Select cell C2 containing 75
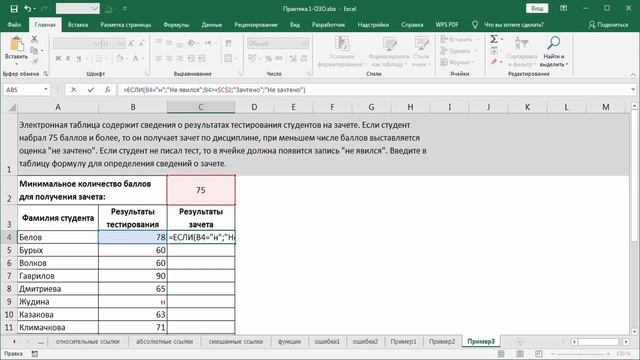This screenshot has width=640, height=360. pos(201,190)
